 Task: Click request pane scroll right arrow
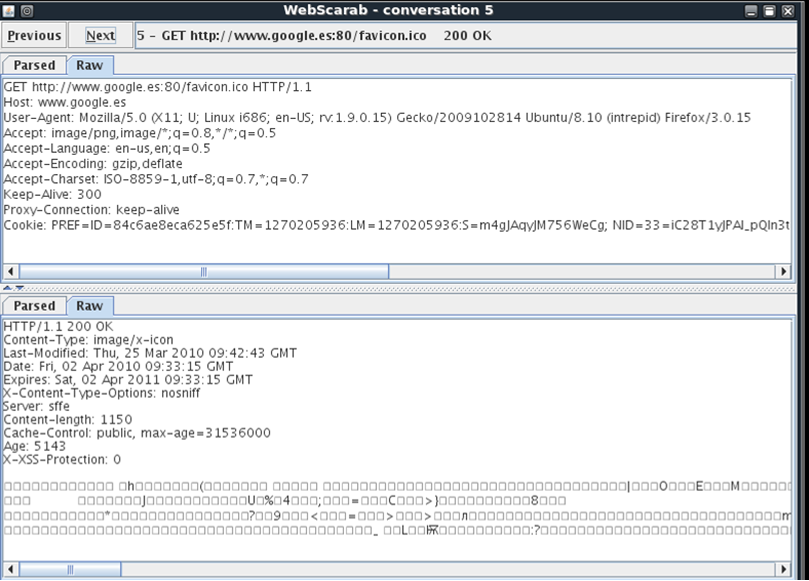783,271
